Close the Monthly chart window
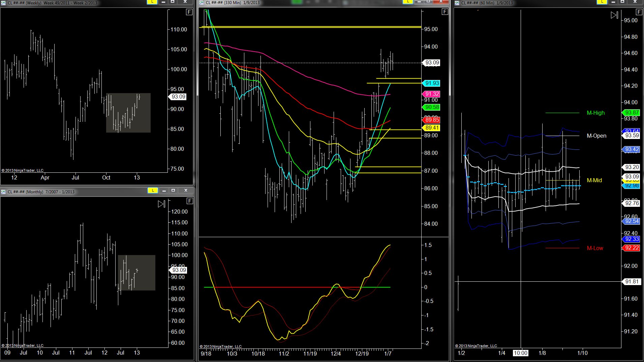This screenshot has width=644, height=362. 186,191
